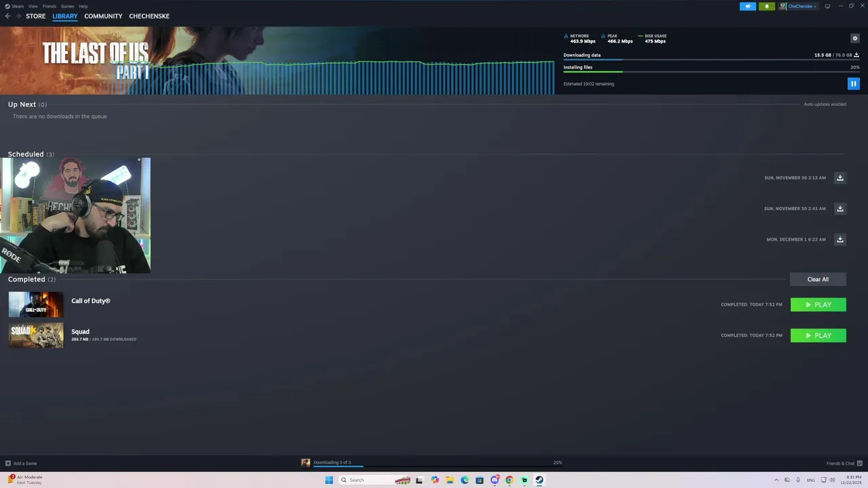Open downloads settings gear icon
The height and width of the screenshot is (488, 868).
pos(855,39)
